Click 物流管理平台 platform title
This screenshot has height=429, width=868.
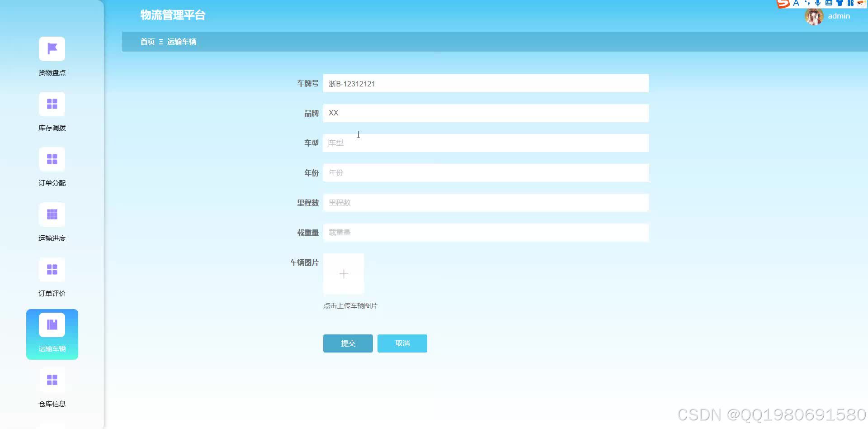click(x=173, y=15)
